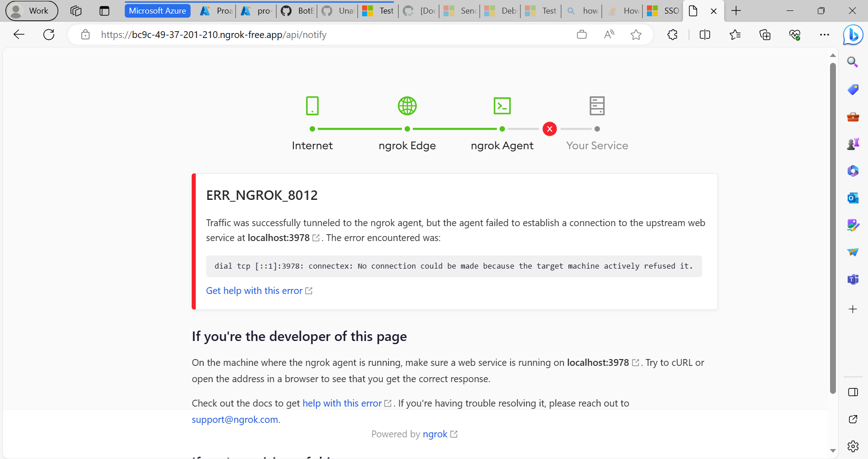
Task: Open the Get help with this error link
Action: pos(254,291)
